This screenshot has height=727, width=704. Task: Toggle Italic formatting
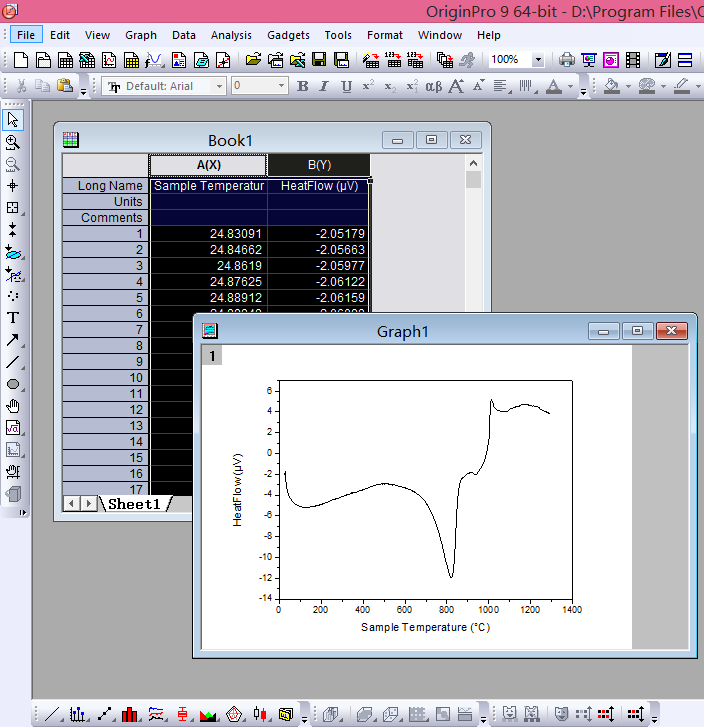[x=324, y=86]
